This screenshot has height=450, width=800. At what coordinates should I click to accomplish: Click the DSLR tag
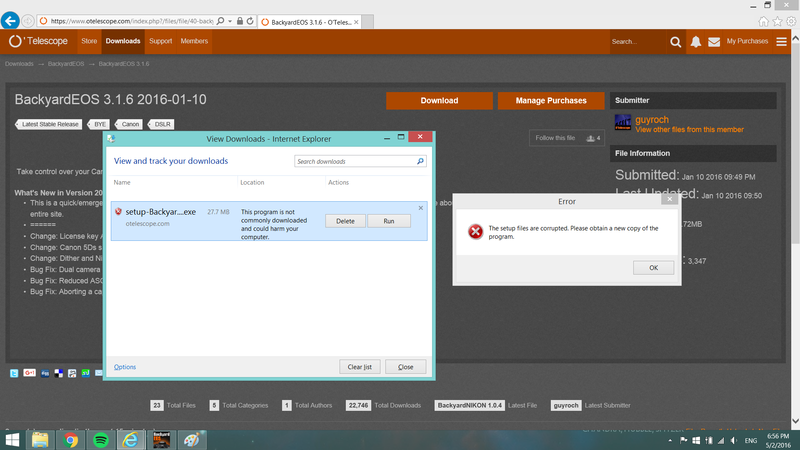point(162,124)
